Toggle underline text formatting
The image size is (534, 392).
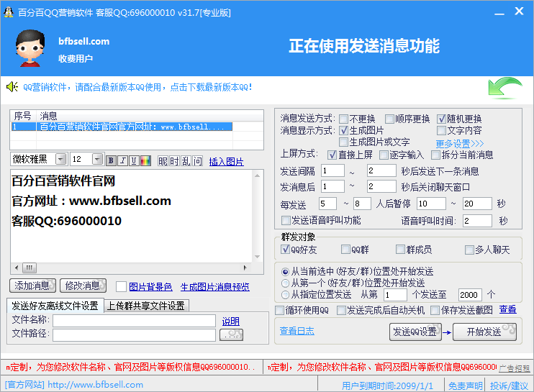pyautogui.click(x=134, y=160)
